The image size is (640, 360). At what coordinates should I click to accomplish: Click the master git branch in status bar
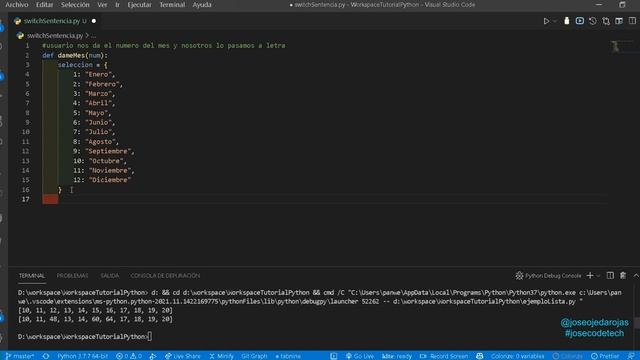[x=20, y=356]
